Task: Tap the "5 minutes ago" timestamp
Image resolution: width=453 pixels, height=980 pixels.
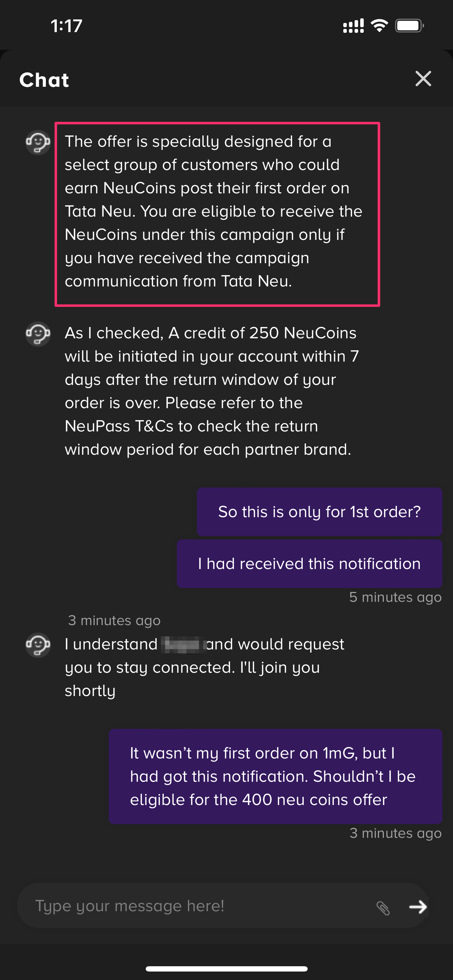Action: pos(395,597)
